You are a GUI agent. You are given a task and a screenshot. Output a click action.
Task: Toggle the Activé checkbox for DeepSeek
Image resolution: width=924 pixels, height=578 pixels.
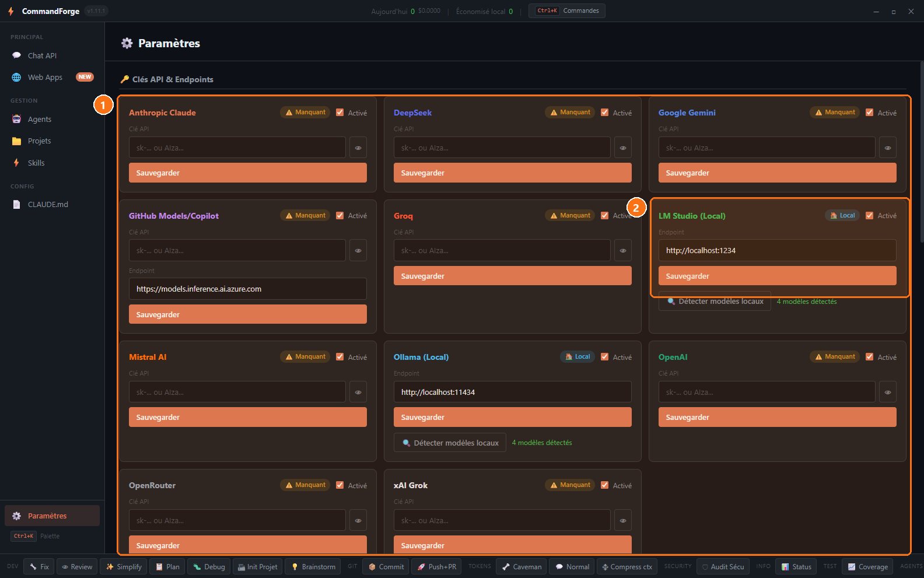coord(605,113)
